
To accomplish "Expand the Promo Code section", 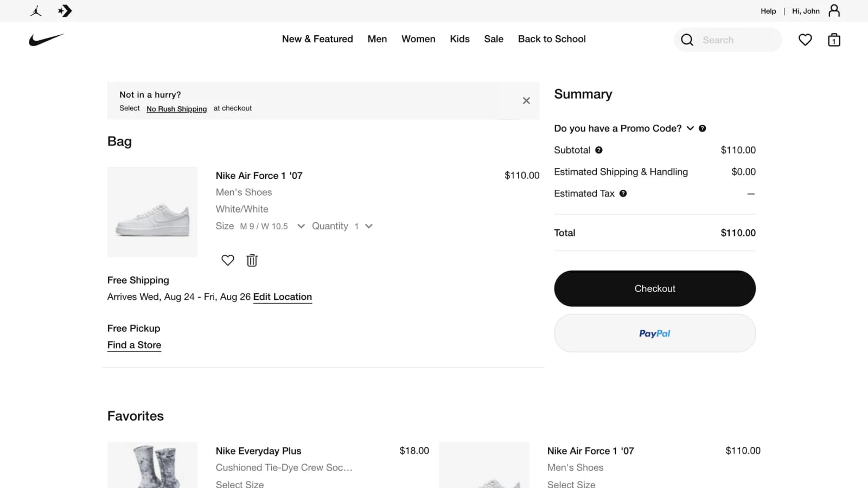I will tap(690, 129).
